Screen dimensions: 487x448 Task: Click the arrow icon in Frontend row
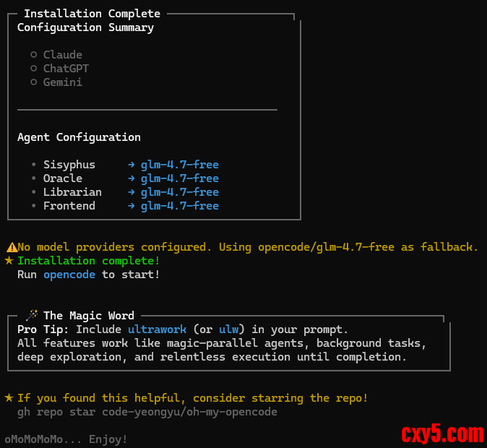coord(132,206)
